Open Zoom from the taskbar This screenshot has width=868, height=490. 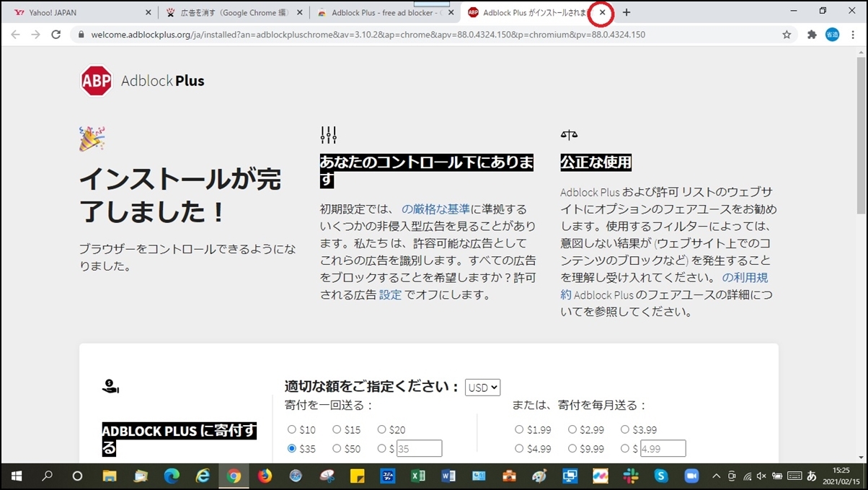[x=692, y=476]
